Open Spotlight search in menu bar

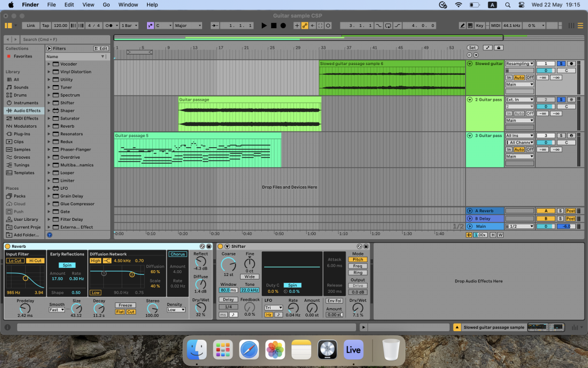coord(508,5)
